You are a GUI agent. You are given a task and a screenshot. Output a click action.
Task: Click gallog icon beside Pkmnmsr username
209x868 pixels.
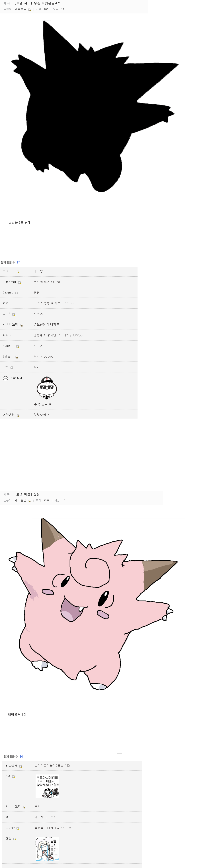coord(20,283)
